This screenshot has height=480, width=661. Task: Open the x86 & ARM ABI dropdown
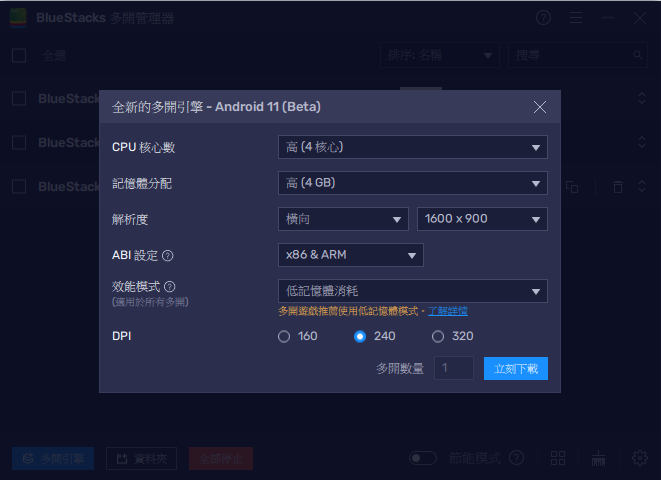click(351, 255)
